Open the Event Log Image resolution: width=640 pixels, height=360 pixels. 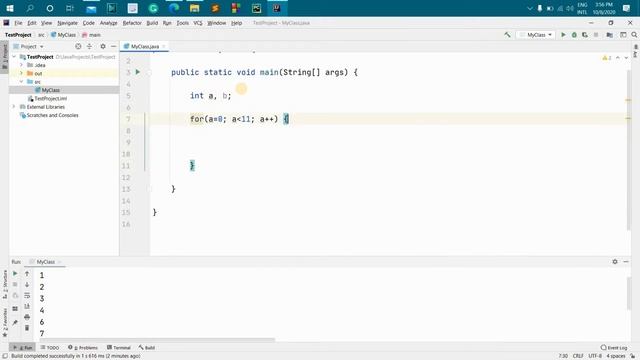pos(614,348)
